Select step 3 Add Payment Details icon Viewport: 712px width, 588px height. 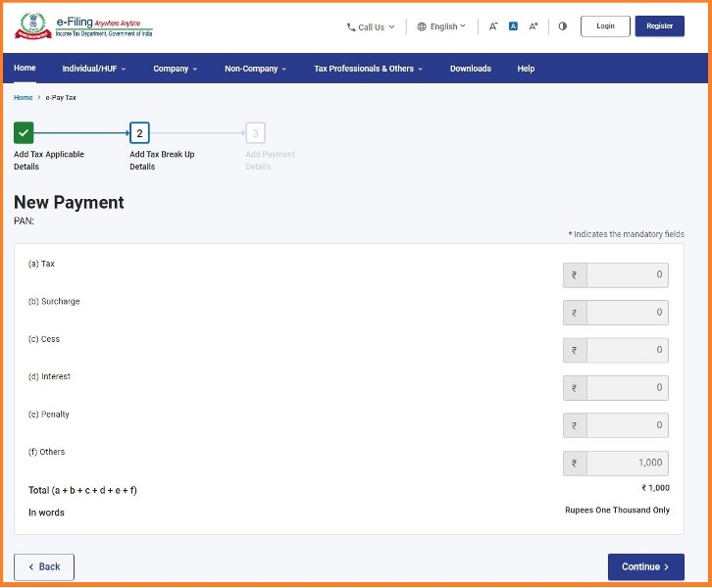pyautogui.click(x=255, y=133)
